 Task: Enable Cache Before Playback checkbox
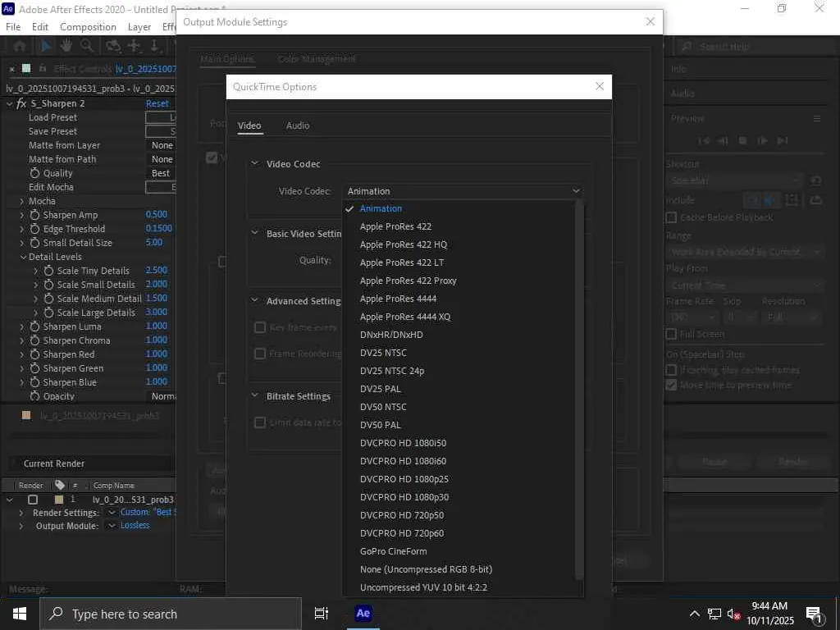pyautogui.click(x=671, y=217)
